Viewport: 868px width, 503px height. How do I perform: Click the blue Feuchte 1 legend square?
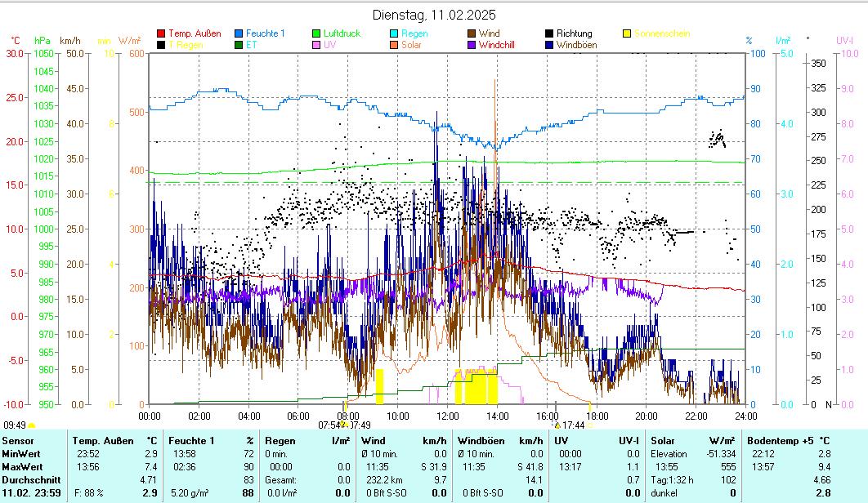pyautogui.click(x=239, y=33)
